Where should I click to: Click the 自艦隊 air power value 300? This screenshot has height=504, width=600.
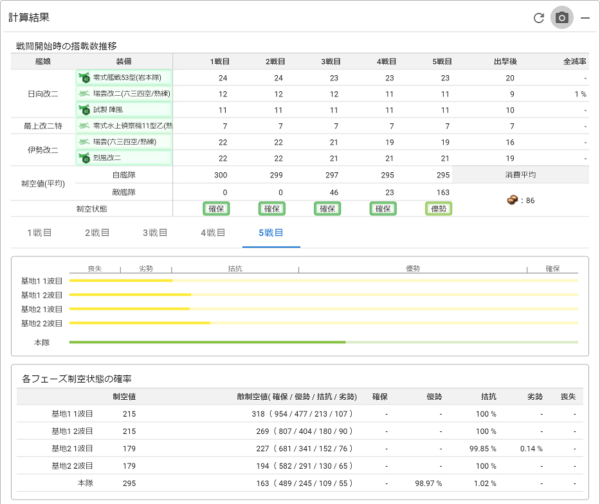pyautogui.click(x=220, y=175)
